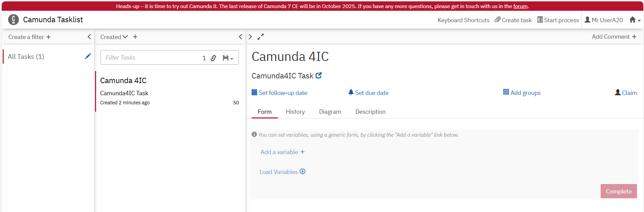Claim the task
The image size is (644, 212).
626,93
